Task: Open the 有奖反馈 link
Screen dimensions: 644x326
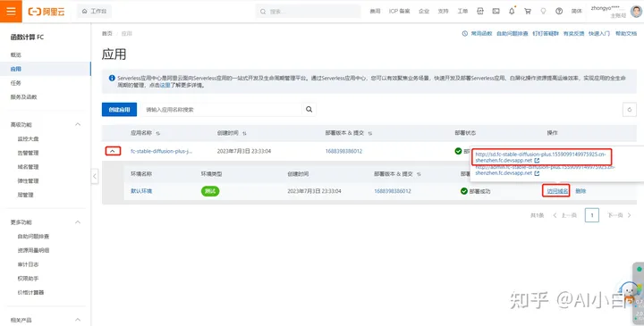Action: (573, 34)
